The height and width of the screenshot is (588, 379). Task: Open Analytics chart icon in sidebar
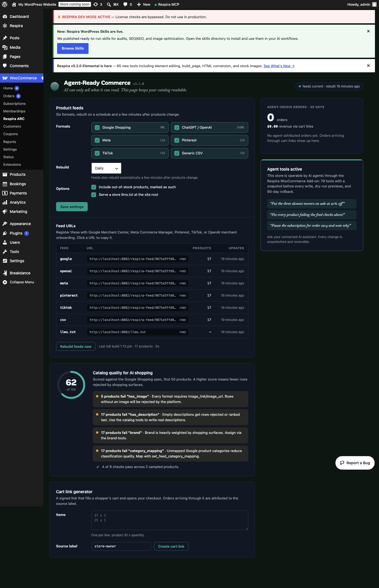[5, 202]
